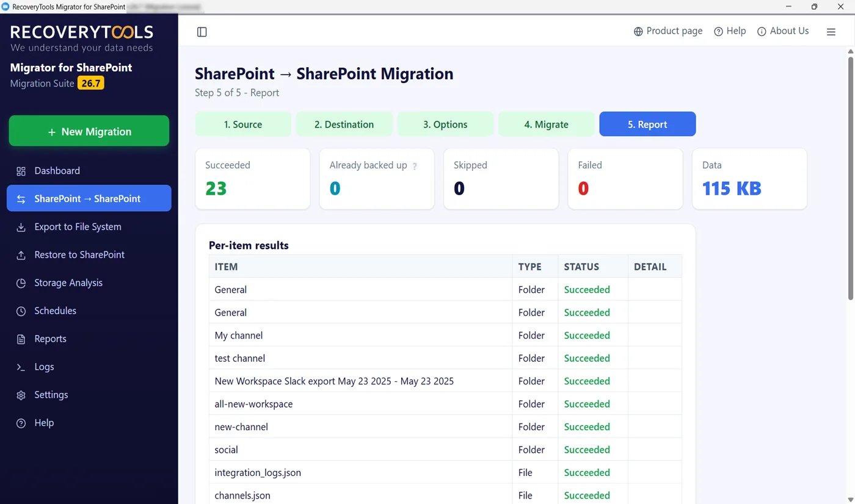Open the Reports section

(x=89, y=339)
